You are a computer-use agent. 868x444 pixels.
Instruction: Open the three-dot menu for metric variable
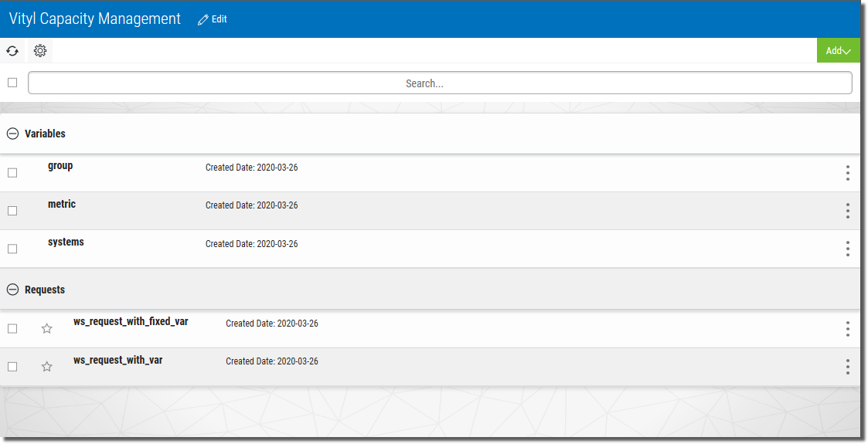847,211
